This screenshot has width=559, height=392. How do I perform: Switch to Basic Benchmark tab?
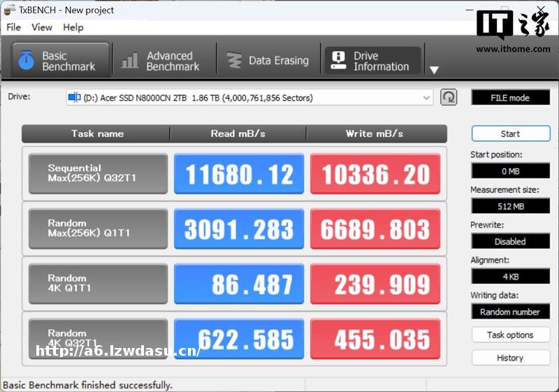click(61, 60)
